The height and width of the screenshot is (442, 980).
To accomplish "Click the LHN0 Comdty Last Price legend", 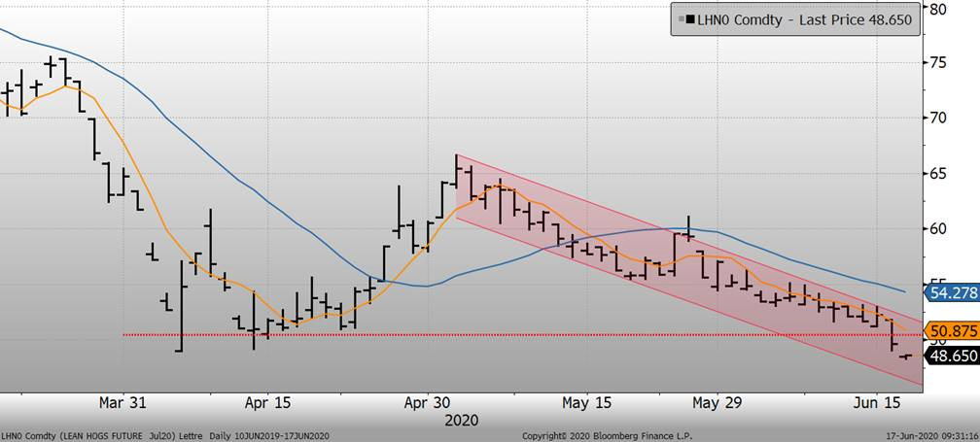I will 794,18.
